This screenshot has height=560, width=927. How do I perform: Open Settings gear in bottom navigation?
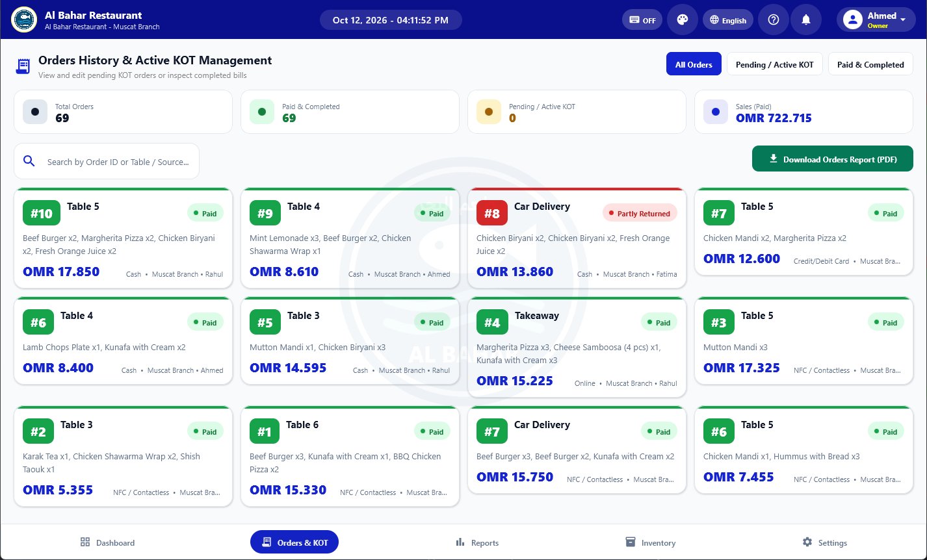click(824, 542)
